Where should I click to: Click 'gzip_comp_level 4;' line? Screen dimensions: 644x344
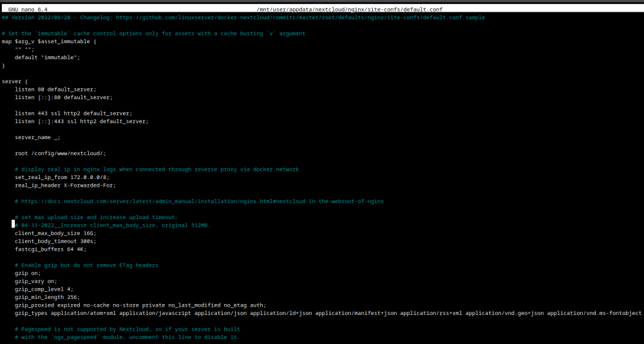44,289
